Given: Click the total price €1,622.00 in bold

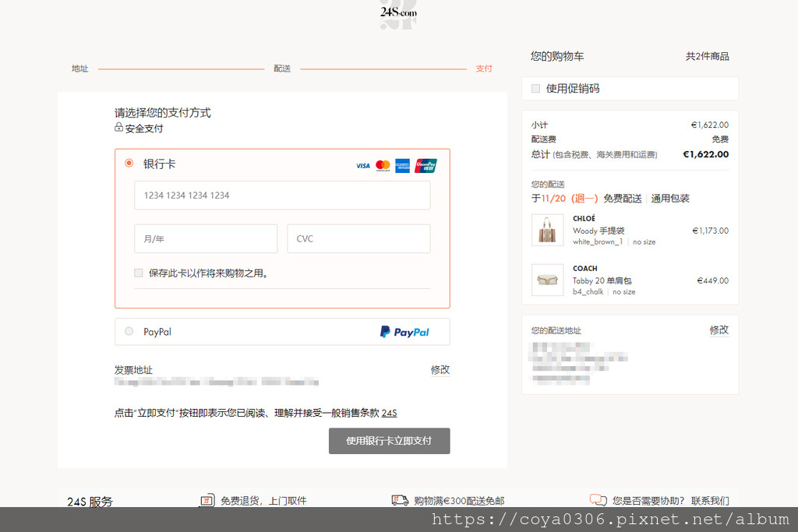Looking at the screenshot, I should point(705,154).
